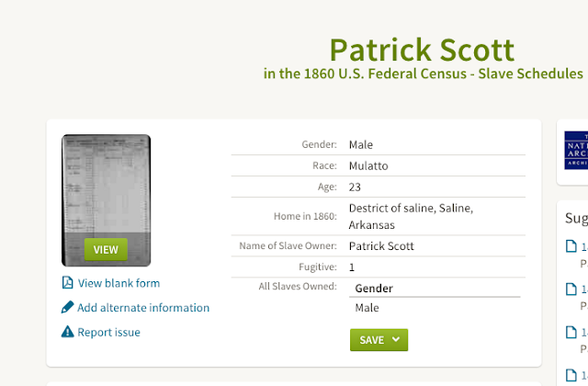Click the PDF icon beside View blank form

pos(67,283)
